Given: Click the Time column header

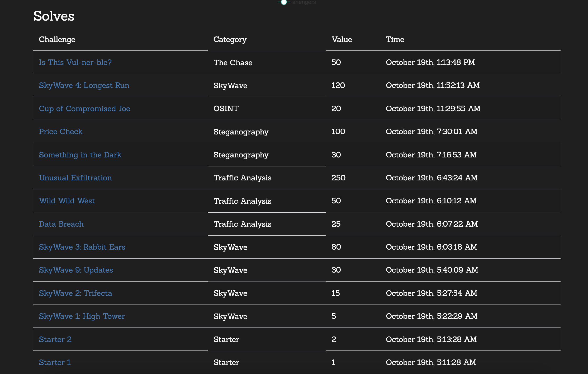Looking at the screenshot, I should pyautogui.click(x=395, y=39).
